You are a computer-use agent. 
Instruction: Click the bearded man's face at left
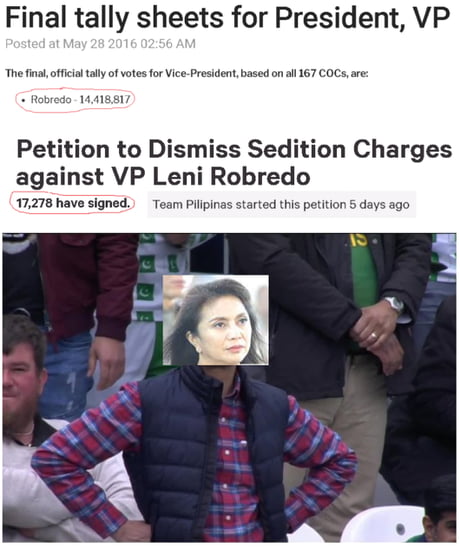click(22, 375)
